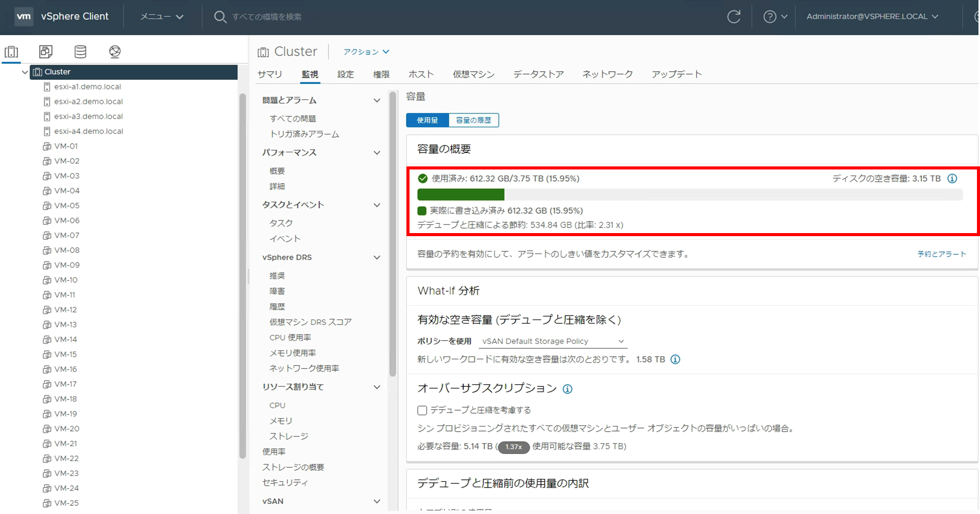
Task: Open the Networking inventory view icon
Action: (x=115, y=51)
